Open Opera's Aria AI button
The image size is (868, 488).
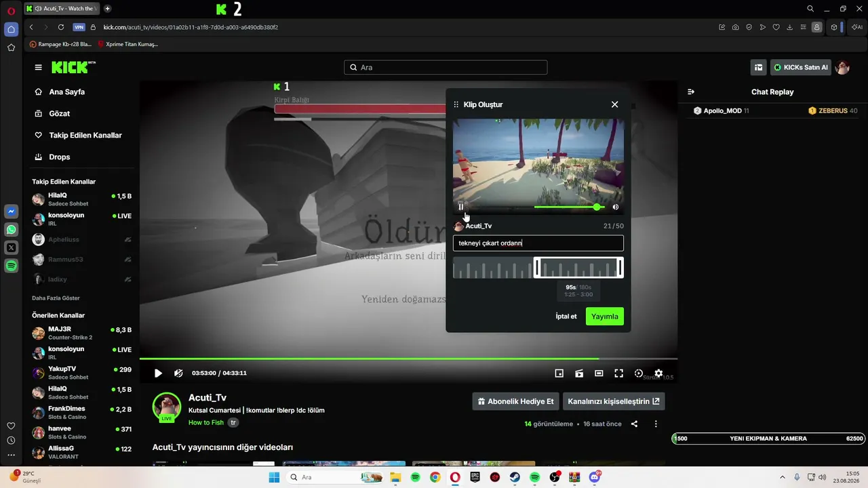tap(857, 27)
